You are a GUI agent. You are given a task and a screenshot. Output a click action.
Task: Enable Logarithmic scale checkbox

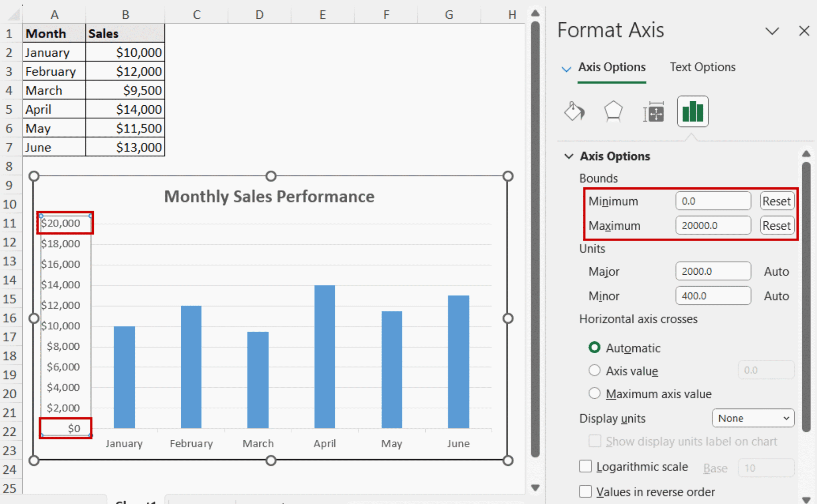(585, 466)
